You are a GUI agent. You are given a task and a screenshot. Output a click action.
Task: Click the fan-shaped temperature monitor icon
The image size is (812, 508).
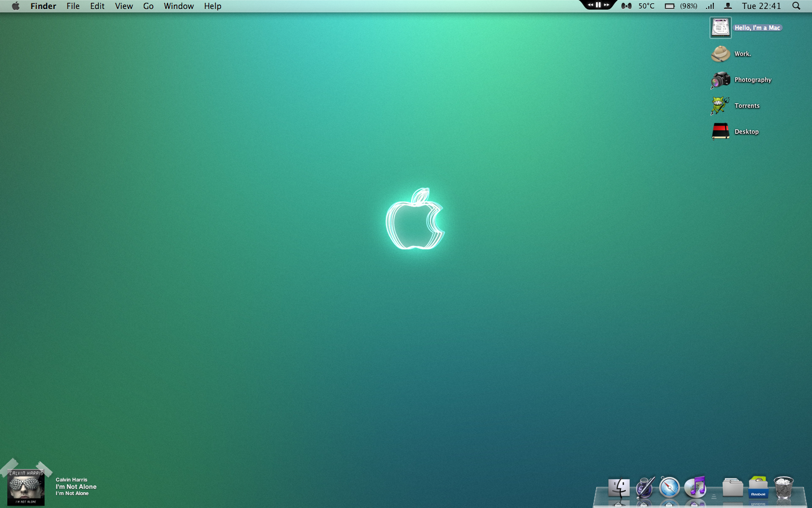[x=626, y=6]
